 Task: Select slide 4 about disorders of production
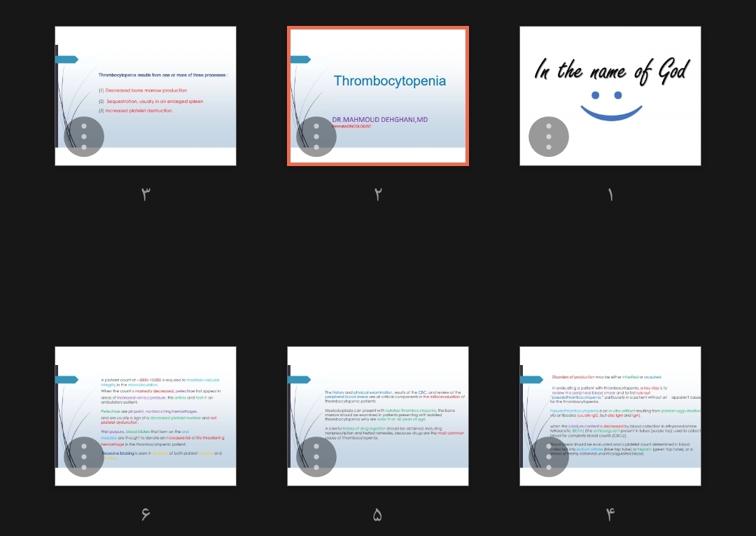click(x=610, y=416)
